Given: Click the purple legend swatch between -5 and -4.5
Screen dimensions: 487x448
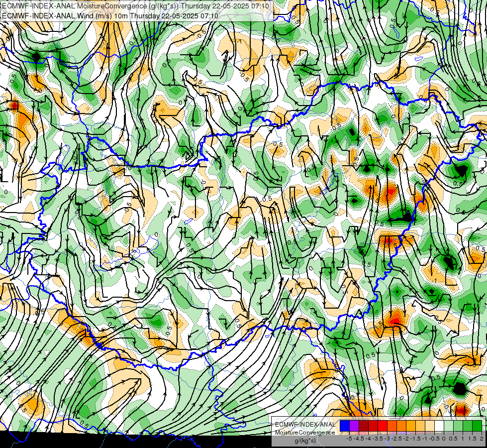Looking at the screenshot, I should click(x=354, y=426).
